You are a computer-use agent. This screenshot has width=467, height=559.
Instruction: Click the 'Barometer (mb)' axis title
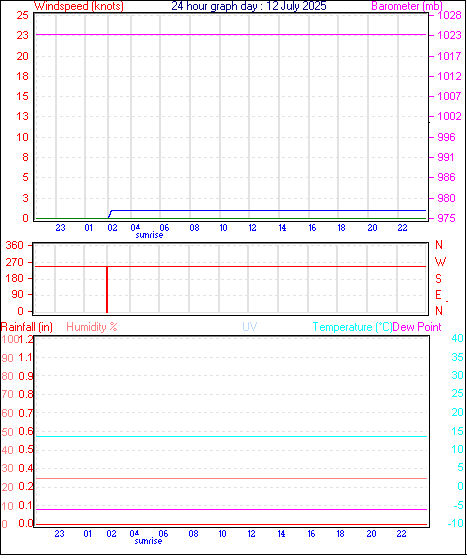pyautogui.click(x=407, y=6)
